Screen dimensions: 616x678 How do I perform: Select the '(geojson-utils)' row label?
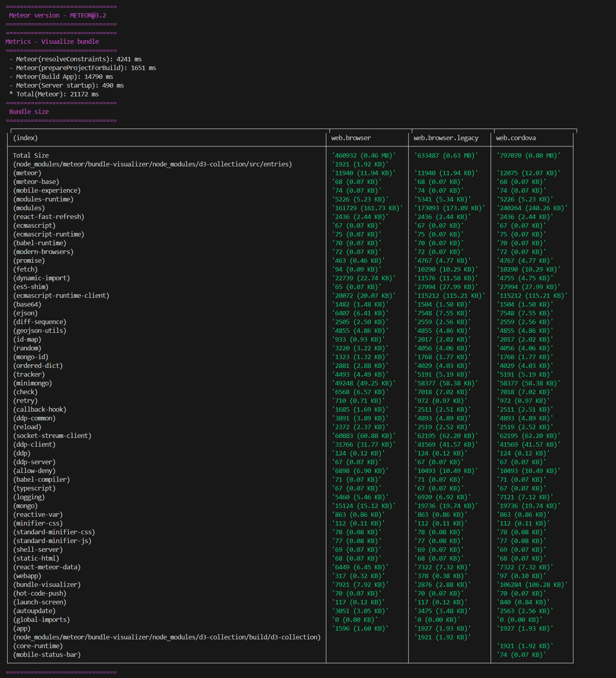40,330
